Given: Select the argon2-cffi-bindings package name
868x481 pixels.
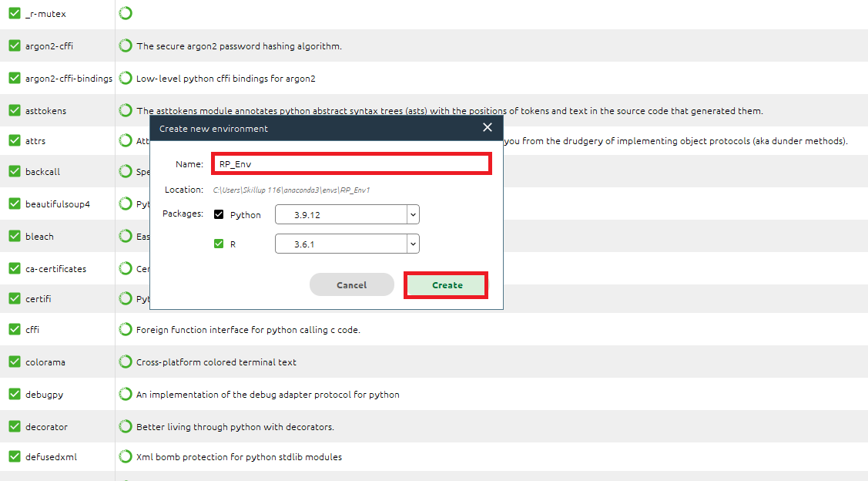Looking at the screenshot, I should pos(69,79).
